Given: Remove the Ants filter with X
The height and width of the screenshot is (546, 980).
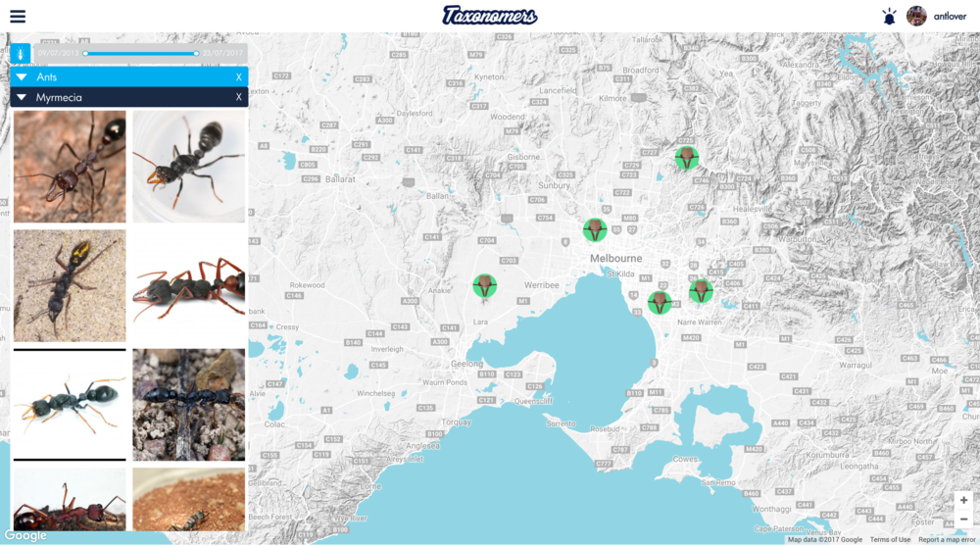Looking at the screenshot, I should 238,77.
